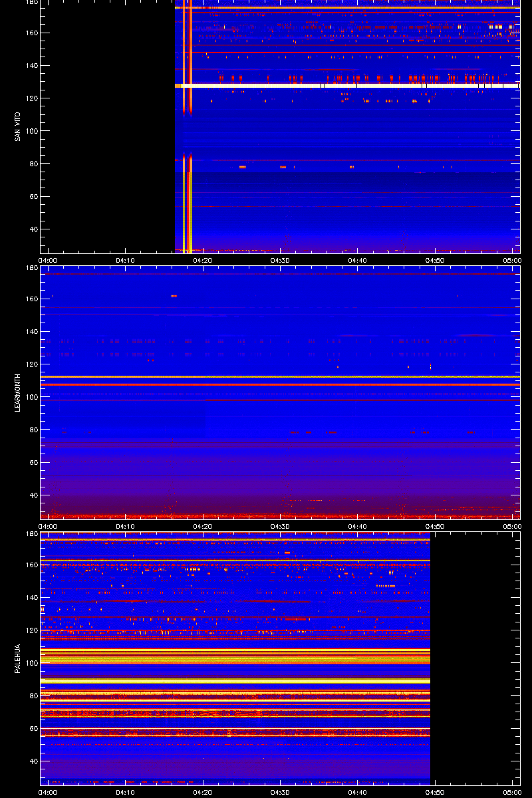
Task: Select the 40 frequency tick of Learmonth
Action: click(x=33, y=495)
